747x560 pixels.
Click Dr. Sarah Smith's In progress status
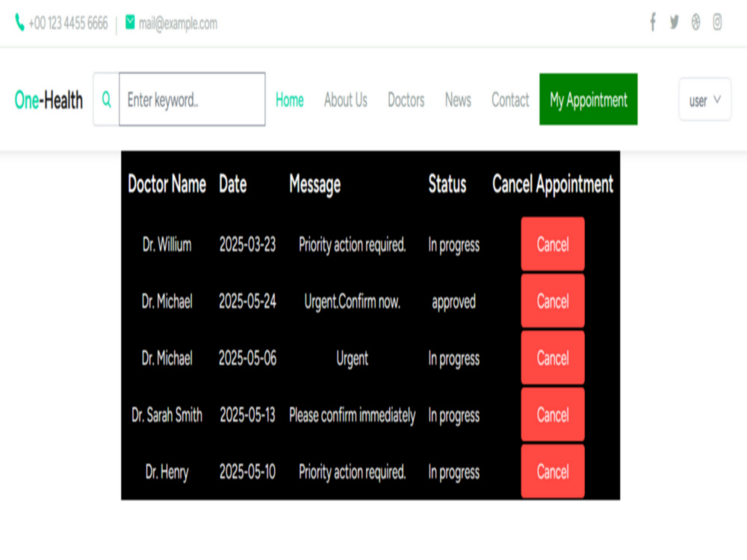(453, 416)
